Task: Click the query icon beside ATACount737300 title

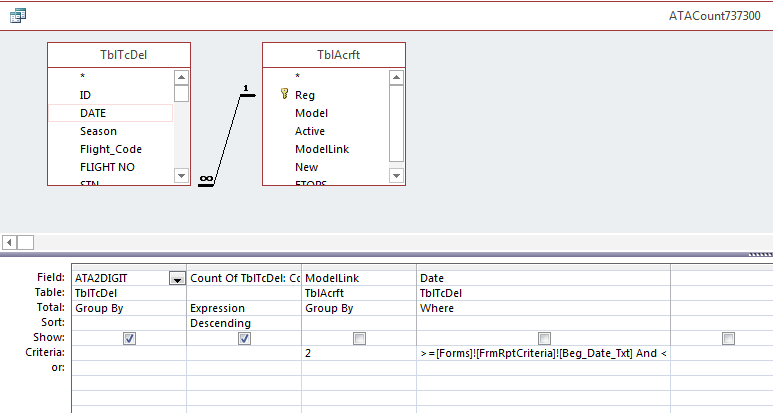Action: click(18, 15)
